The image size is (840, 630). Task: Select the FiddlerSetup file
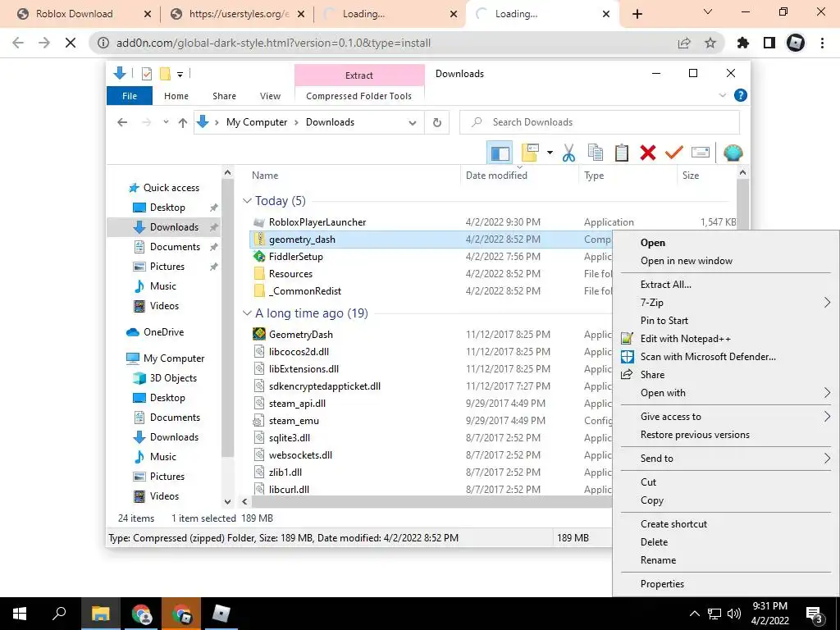[295, 257]
